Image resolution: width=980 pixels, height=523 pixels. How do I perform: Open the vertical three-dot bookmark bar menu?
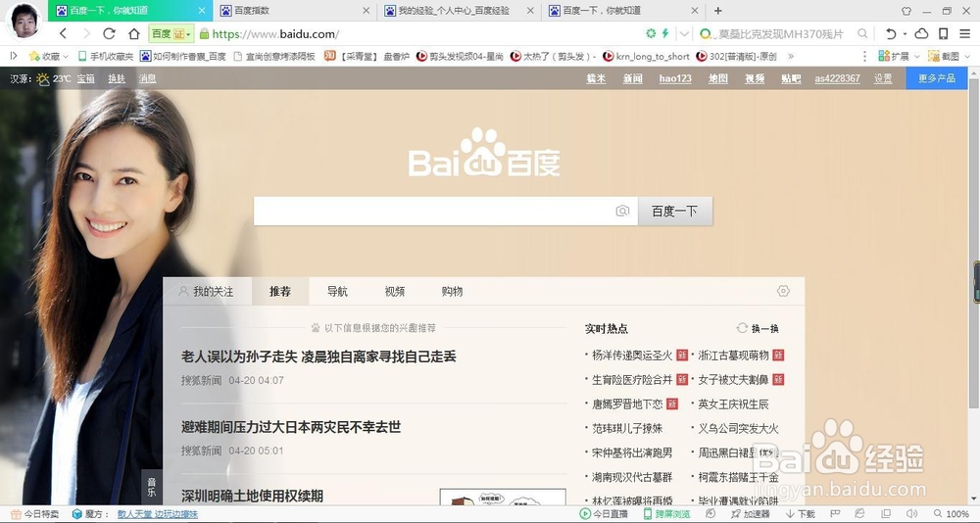click(x=865, y=56)
